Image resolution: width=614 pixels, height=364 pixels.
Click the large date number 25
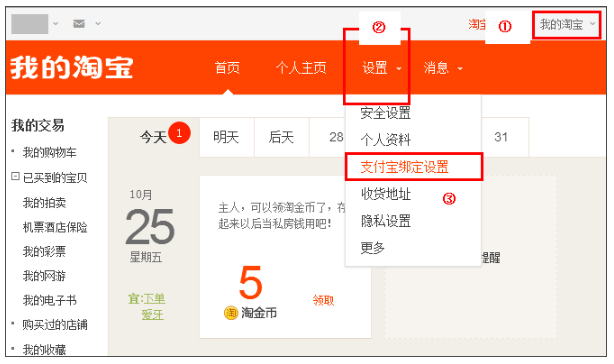(150, 226)
